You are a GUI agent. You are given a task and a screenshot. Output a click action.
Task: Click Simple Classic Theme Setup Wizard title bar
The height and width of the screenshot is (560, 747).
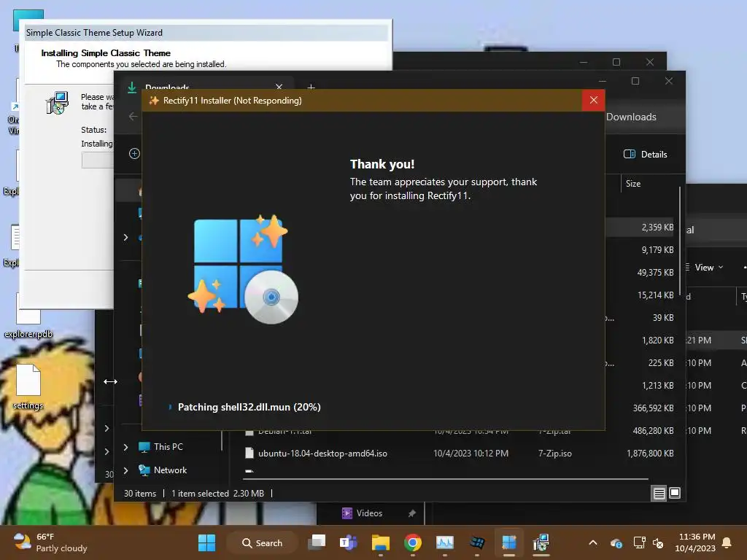206,32
